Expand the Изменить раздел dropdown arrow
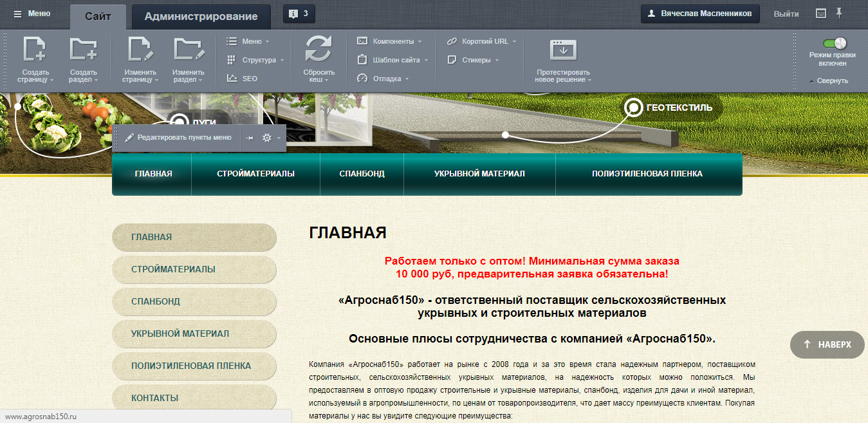This screenshot has height=423, width=868. 200,80
